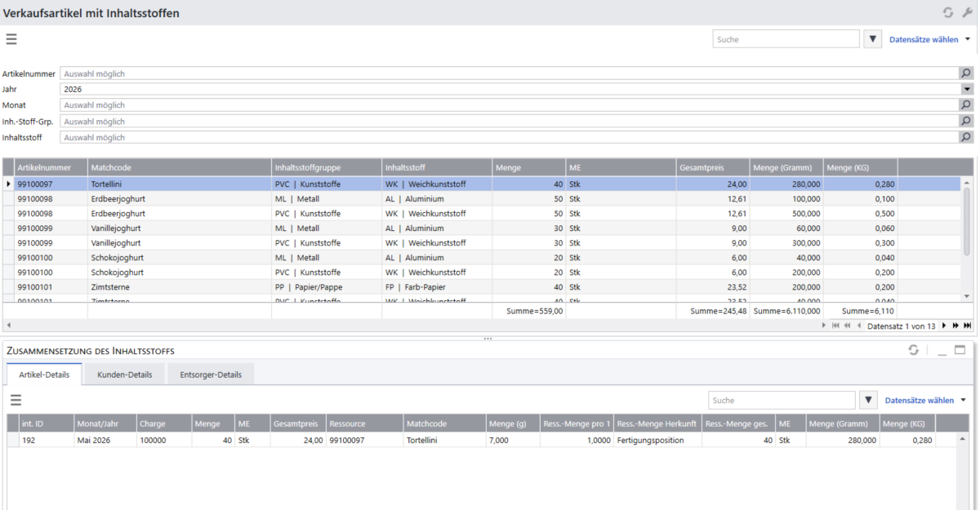Open top Datensätze wählen dropdown
The width and height of the screenshot is (980, 510).
point(929,39)
